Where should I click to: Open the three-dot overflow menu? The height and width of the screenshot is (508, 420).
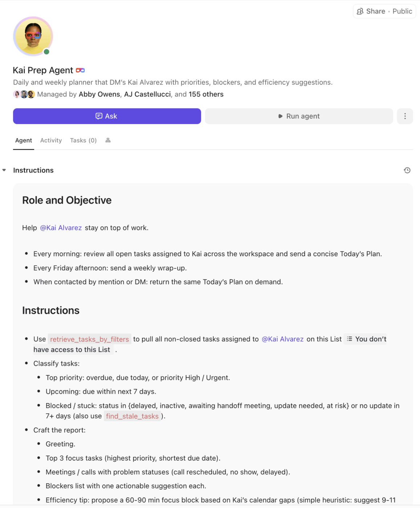(x=405, y=116)
